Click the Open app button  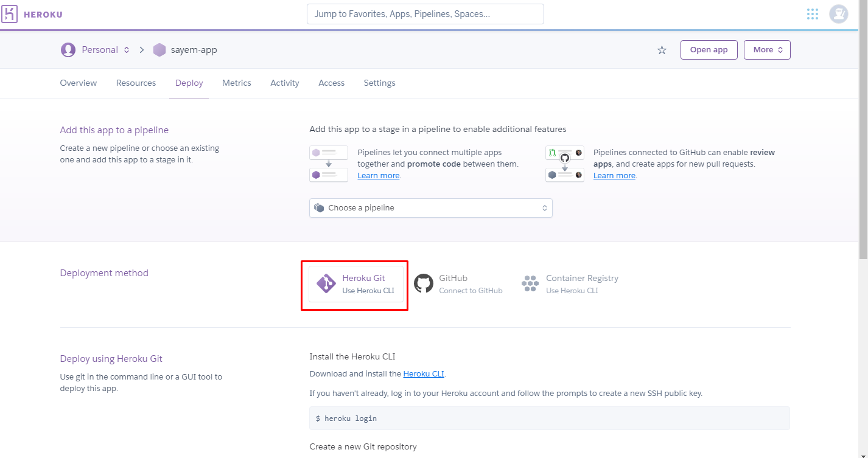click(709, 49)
